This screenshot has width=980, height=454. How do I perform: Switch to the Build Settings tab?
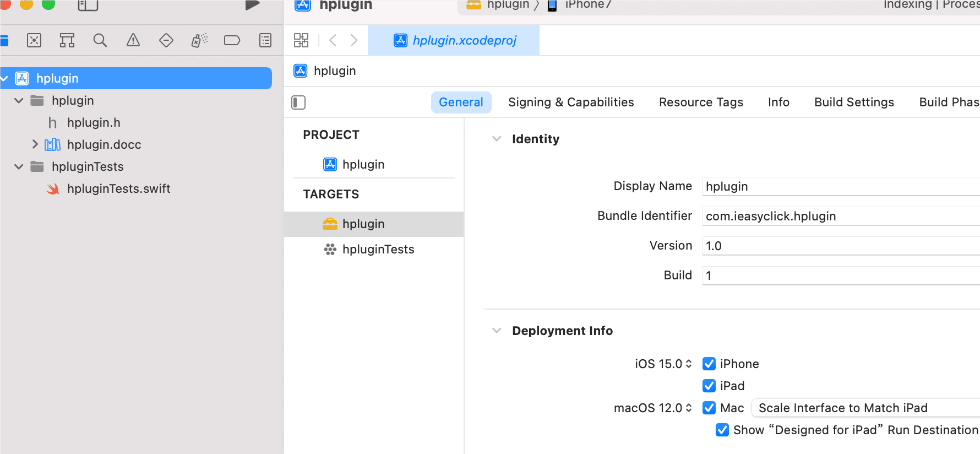[x=854, y=102]
